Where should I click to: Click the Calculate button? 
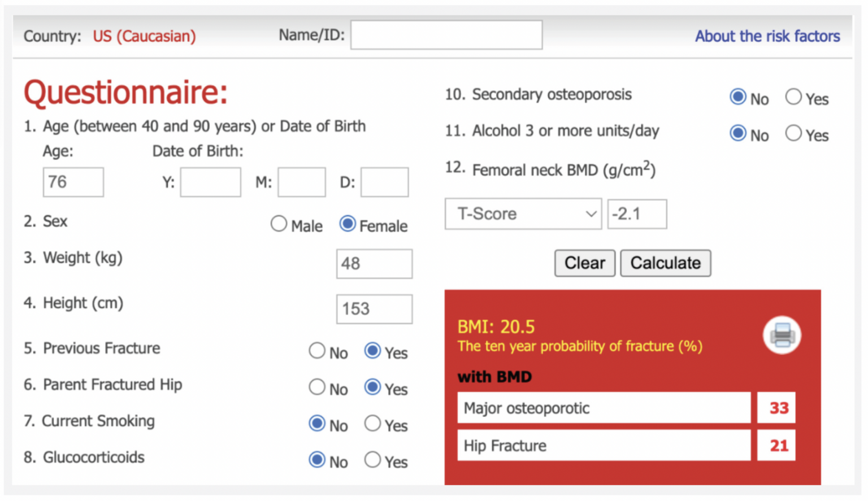coord(665,263)
